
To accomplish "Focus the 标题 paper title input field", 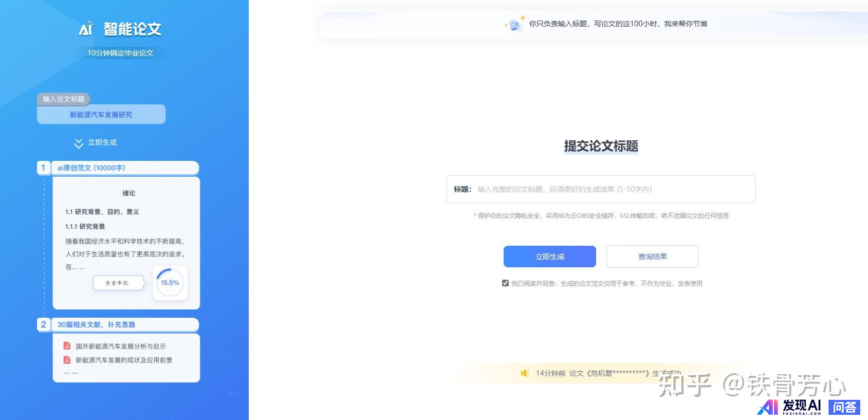I will (x=601, y=189).
